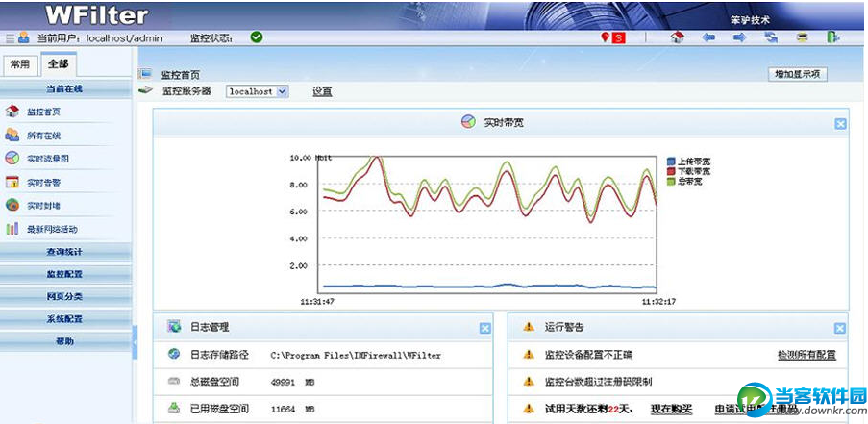Click the current user avatar icon
The width and height of the screenshot is (868, 424).
pos(23,37)
